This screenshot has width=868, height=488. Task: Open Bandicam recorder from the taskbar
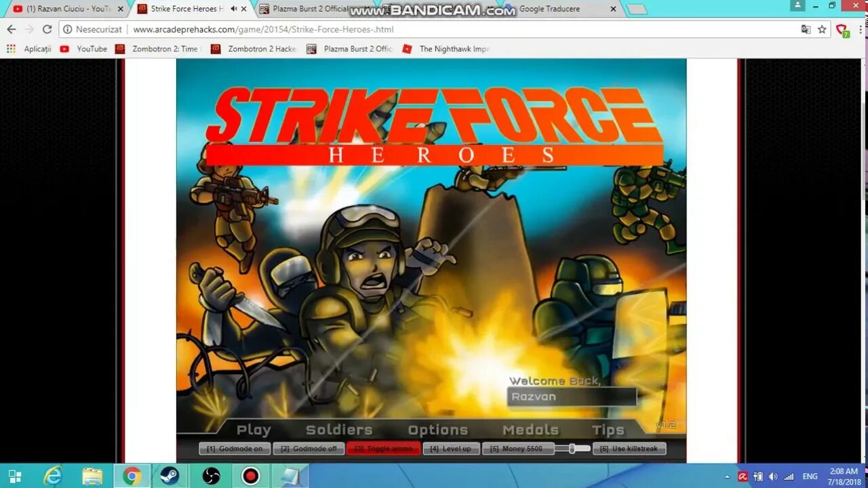[x=250, y=476]
